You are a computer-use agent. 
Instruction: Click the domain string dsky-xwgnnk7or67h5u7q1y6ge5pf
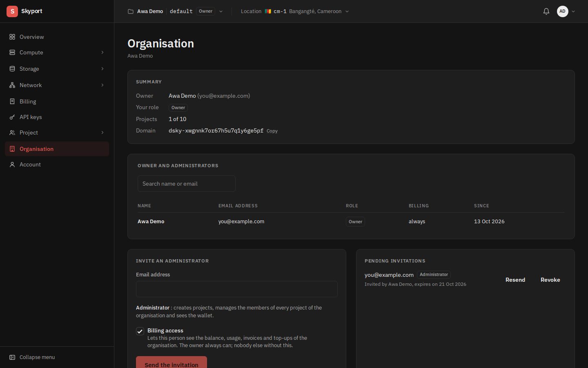click(216, 130)
